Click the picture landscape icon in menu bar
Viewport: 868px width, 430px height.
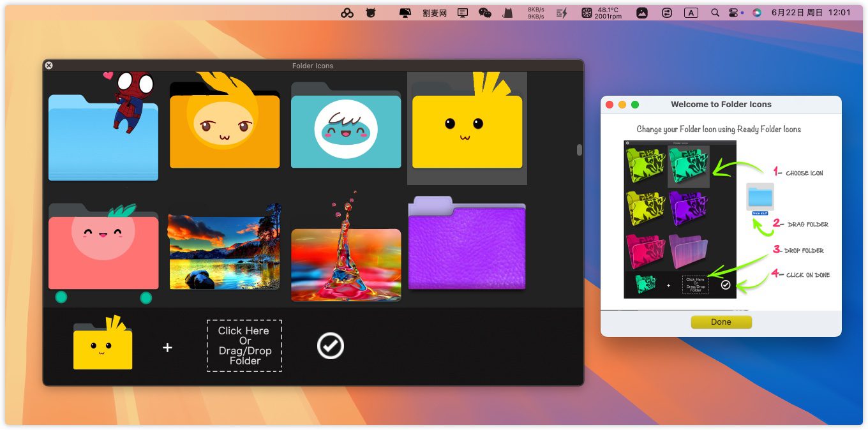click(x=642, y=13)
